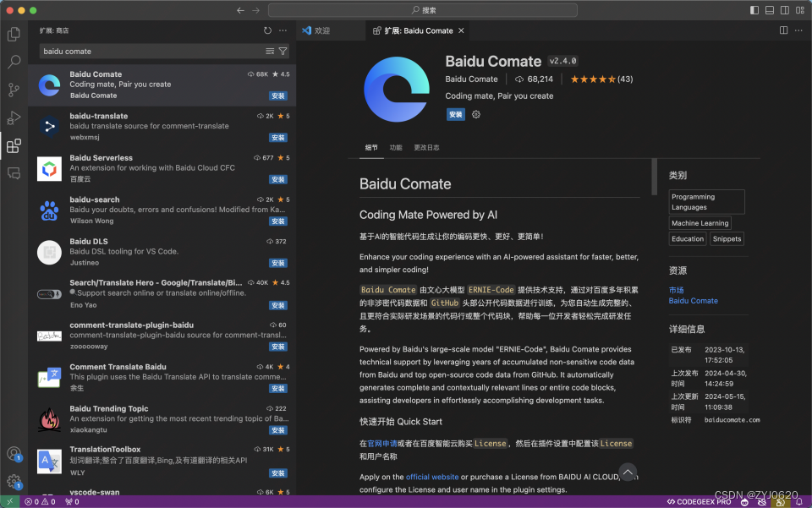Image resolution: width=812 pixels, height=508 pixels.
Task: Install Comment Translate Baidu extension
Action: click(278, 389)
